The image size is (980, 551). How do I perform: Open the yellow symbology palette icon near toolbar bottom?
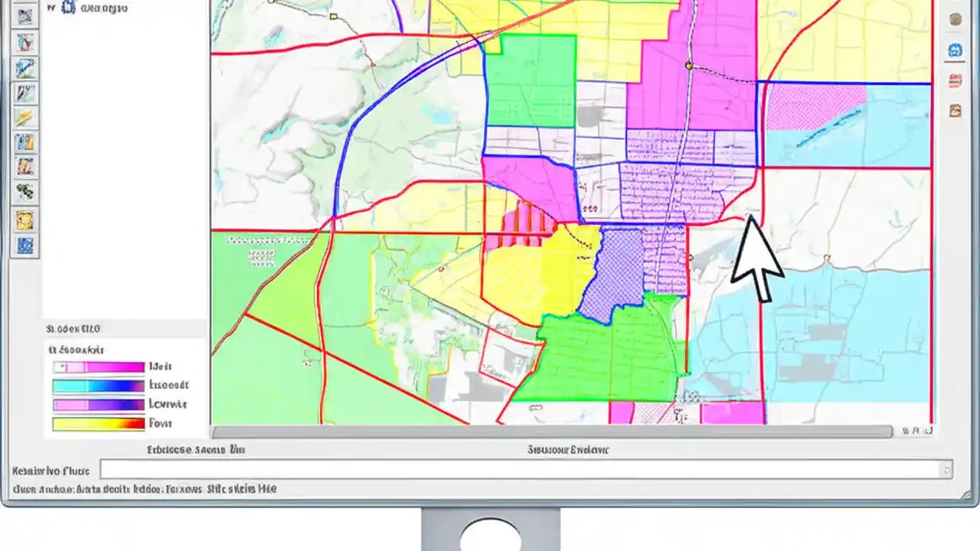25,221
